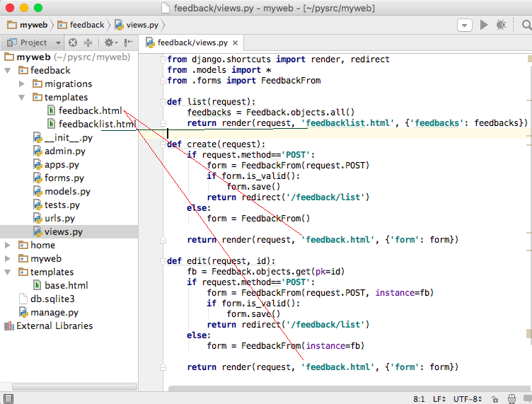Fold the edit function via gutter marker
532x404 pixels.
[163, 261]
